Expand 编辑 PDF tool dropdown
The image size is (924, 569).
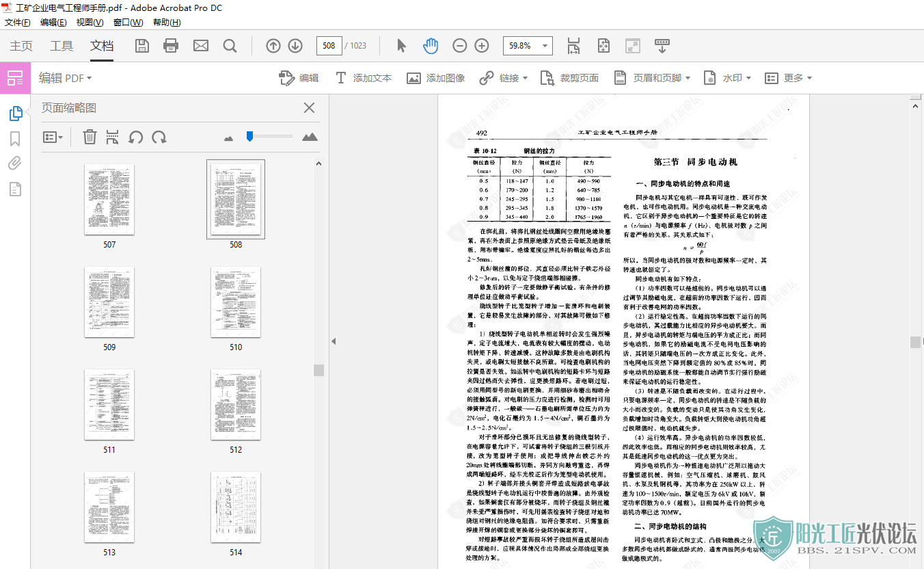click(65, 78)
